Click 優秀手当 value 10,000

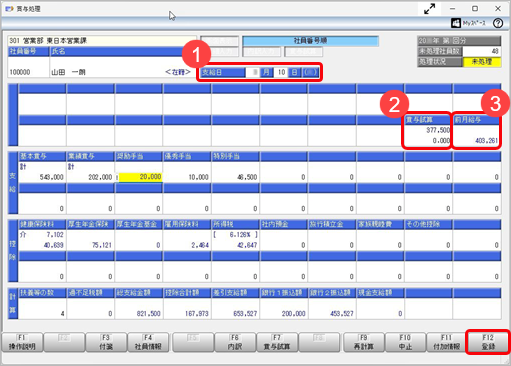198,177
